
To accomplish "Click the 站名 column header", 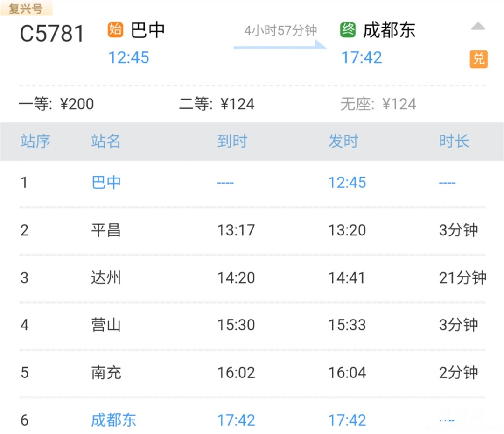I will click(106, 141).
